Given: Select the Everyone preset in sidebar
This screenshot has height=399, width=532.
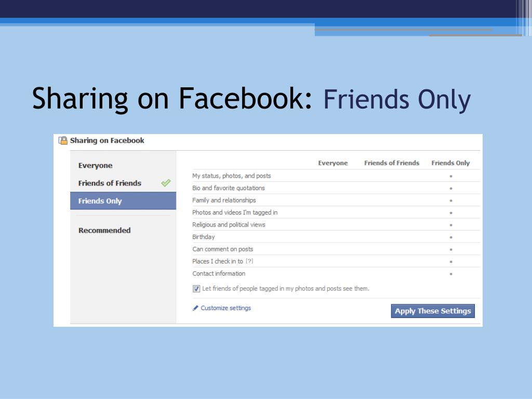Looking at the screenshot, I should (x=96, y=166).
